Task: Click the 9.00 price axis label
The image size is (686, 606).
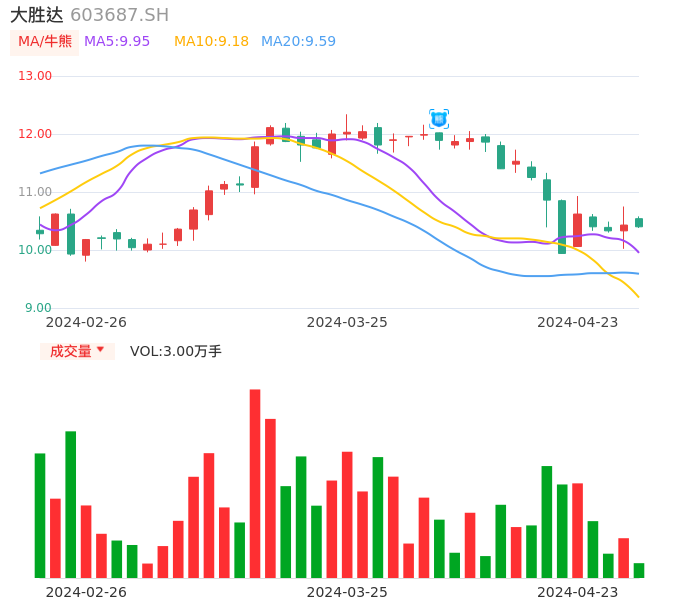Action: [39, 308]
